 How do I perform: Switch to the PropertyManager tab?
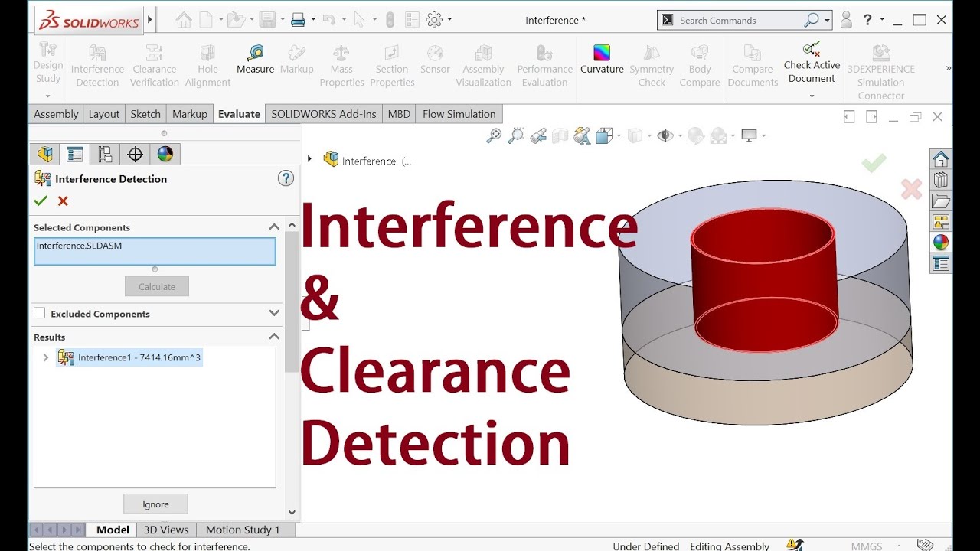click(x=75, y=154)
